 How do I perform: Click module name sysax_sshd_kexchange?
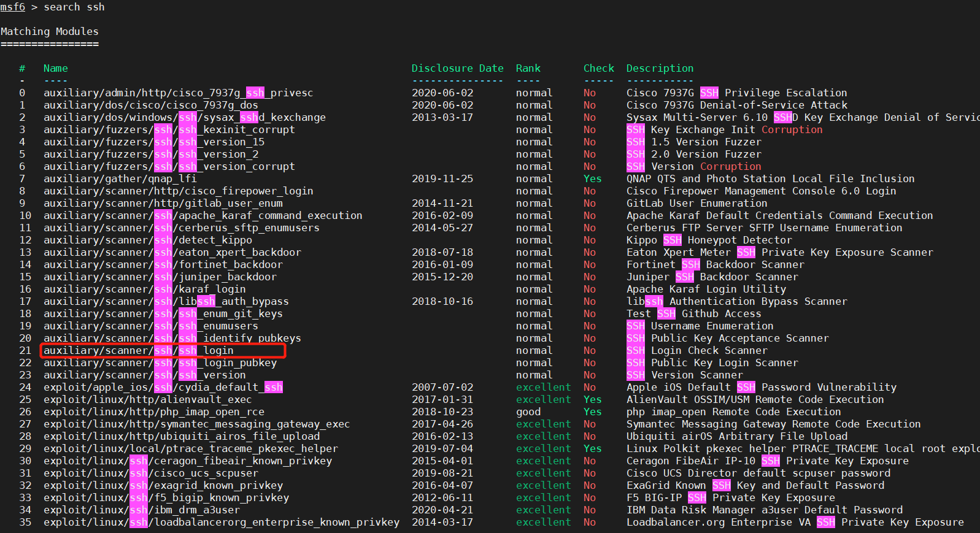pos(185,117)
